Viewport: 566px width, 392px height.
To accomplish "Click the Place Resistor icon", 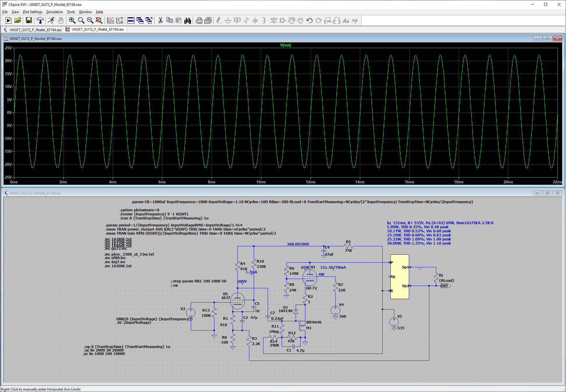I will 246,20.
